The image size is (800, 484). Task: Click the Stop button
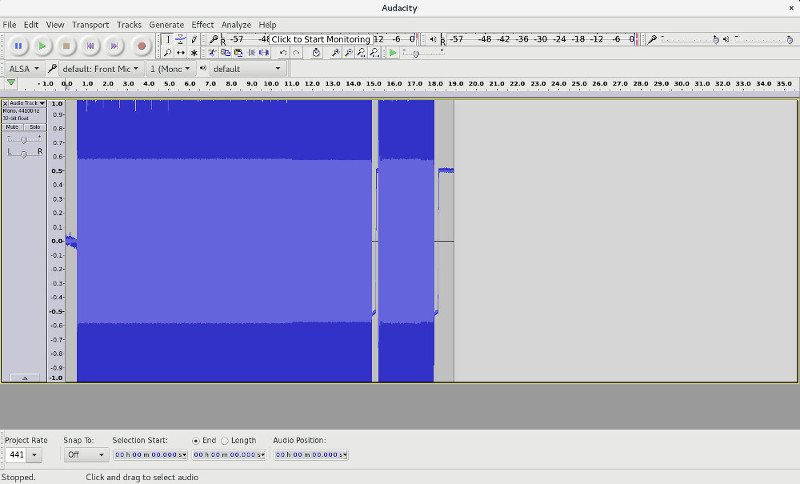click(66, 46)
